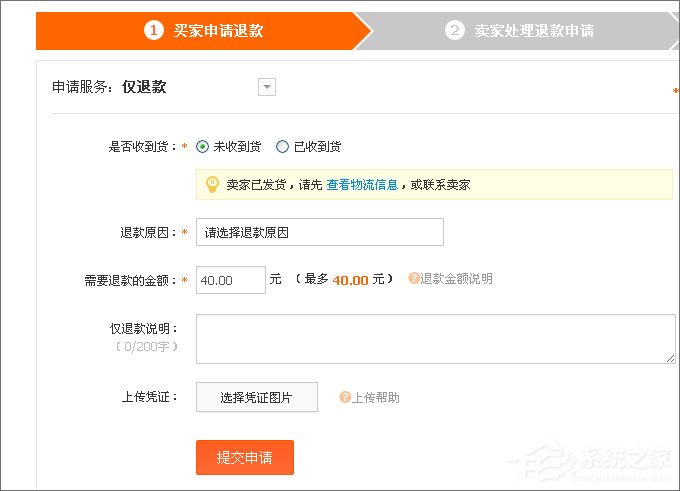Open the 申请服务 dropdown arrow
Image resolution: width=680 pixels, height=491 pixels.
[x=266, y=87]
